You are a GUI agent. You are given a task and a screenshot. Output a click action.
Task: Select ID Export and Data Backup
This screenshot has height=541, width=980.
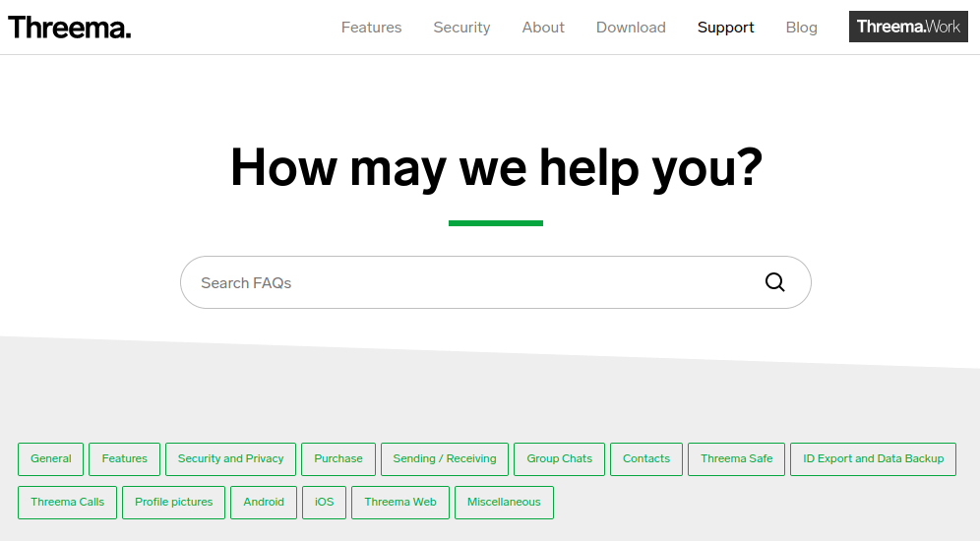click(x=873, y=459)
